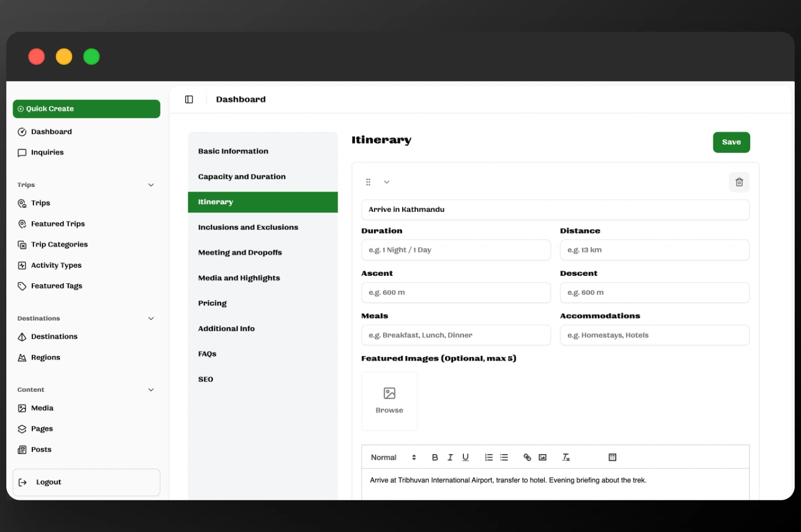Switch to Inclusions and Exclusions tab
The height and width of the screenshot is (532, 801).
(263, 228)
